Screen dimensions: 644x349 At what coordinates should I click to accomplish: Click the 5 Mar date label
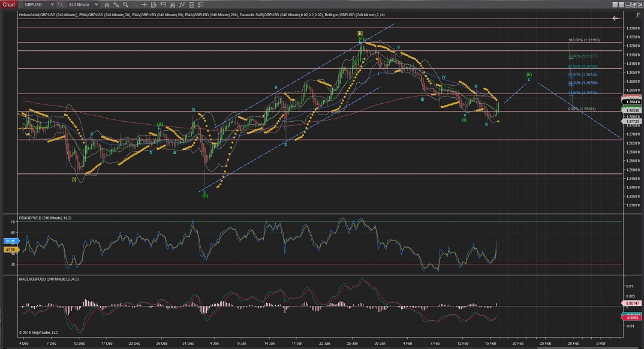[x=601, y=343]
